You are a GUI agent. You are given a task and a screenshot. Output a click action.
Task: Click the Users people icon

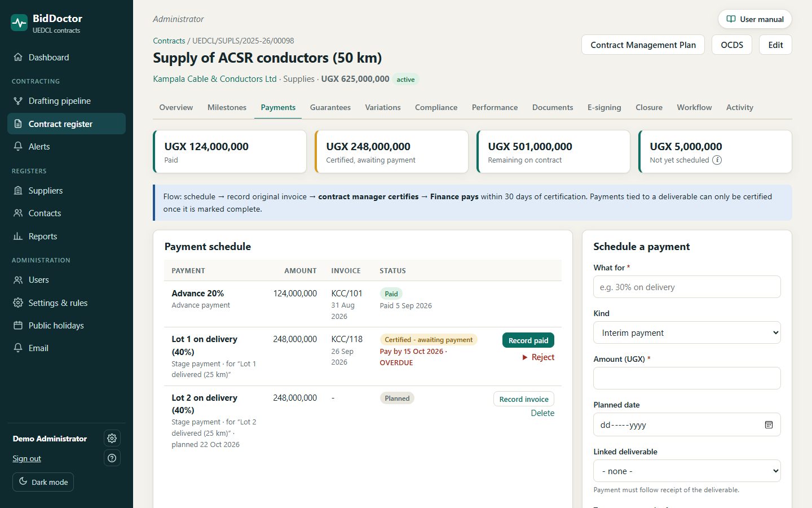click(x=18, y=279)
